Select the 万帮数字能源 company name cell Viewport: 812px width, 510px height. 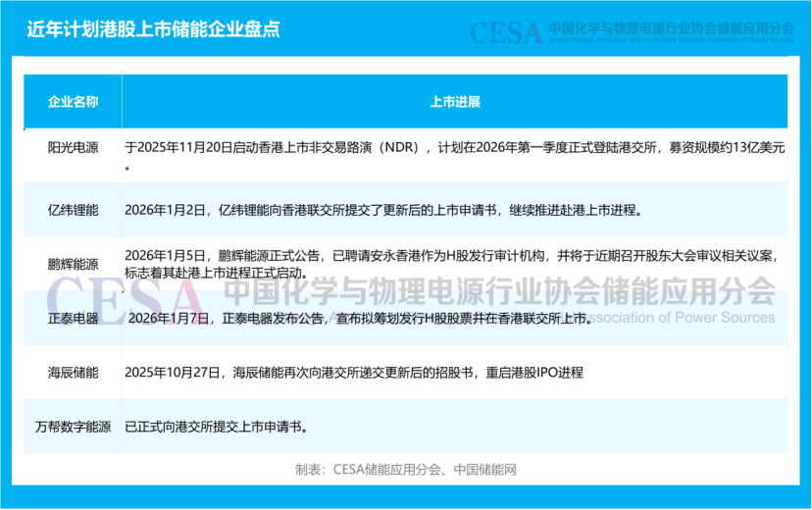point(73,427)
